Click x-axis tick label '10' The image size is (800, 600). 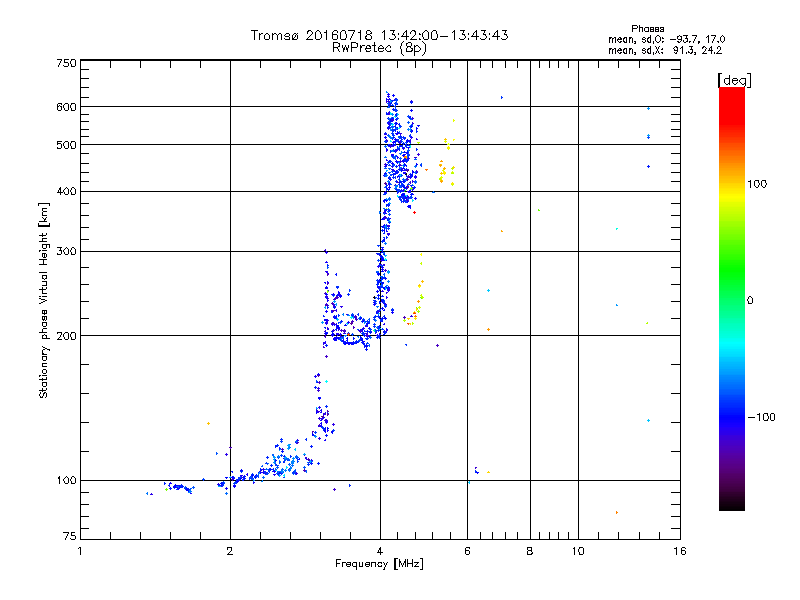click(x=578, y=551)
